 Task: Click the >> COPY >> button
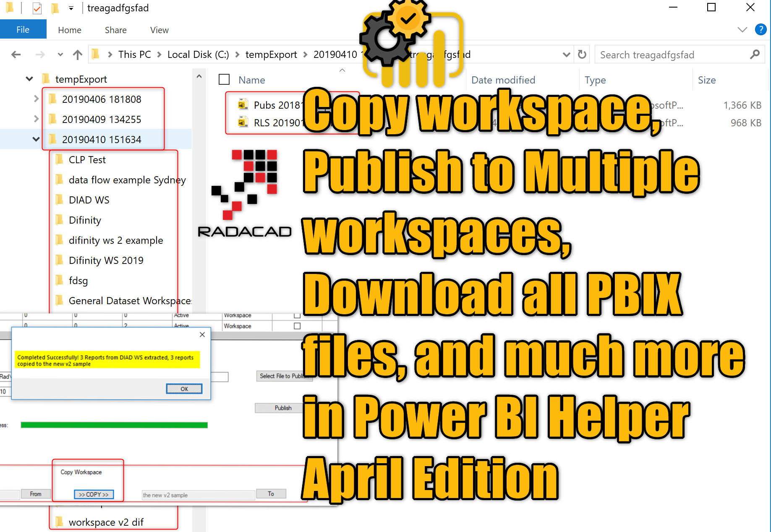tap(94, 494)
